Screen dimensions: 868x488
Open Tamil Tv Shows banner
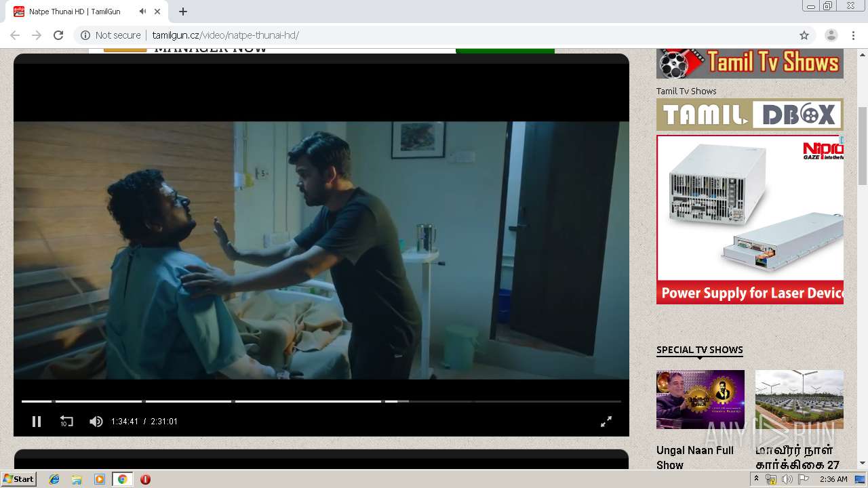[x=750, y=64]
